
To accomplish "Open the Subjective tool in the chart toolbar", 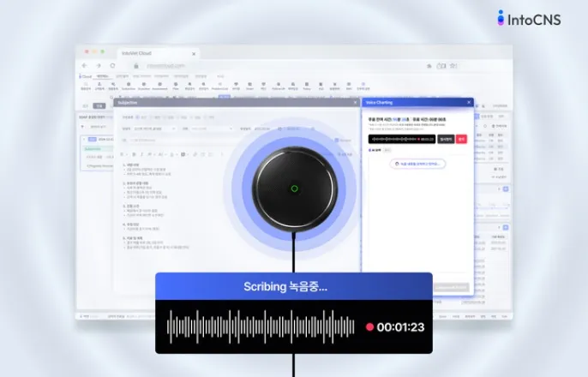I will 129,87.
